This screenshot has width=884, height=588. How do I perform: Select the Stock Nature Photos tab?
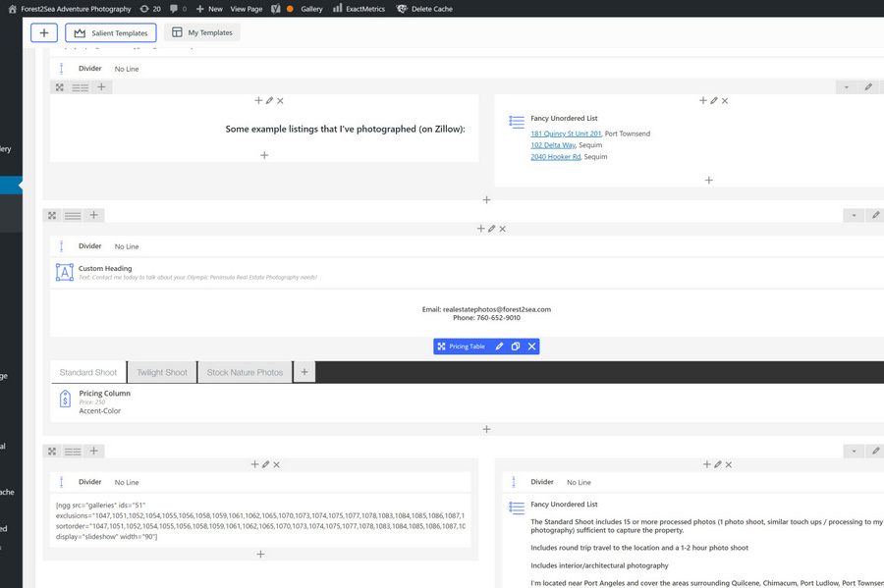(245, 372)
